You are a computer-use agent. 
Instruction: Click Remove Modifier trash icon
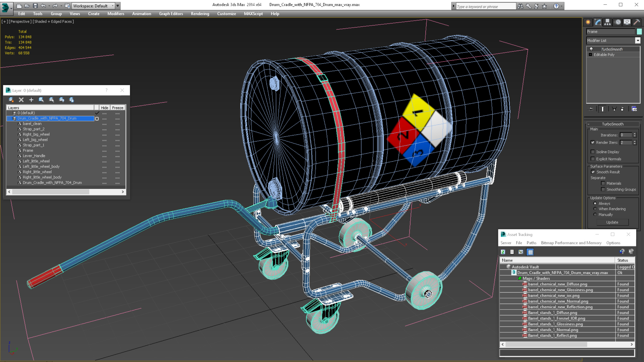pyautogui.click(x=622, y=109)
